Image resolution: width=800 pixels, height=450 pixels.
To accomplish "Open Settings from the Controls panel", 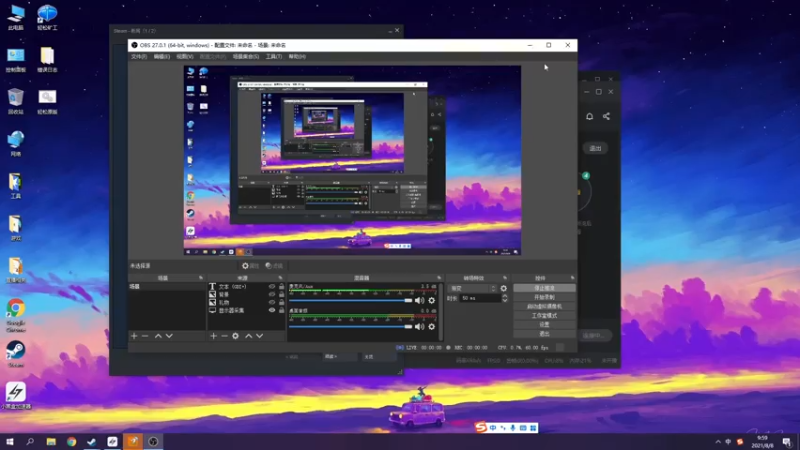I will click(x=544, y=325).
